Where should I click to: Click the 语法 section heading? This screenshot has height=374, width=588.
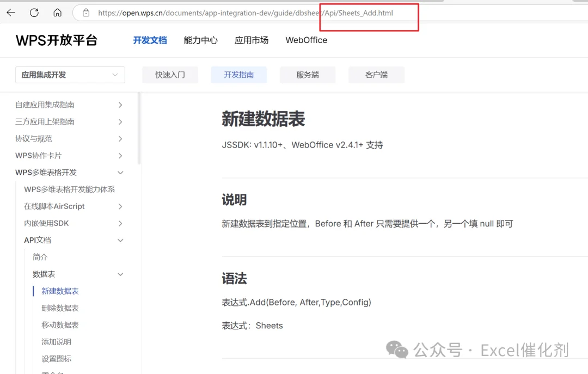(234, 278)
